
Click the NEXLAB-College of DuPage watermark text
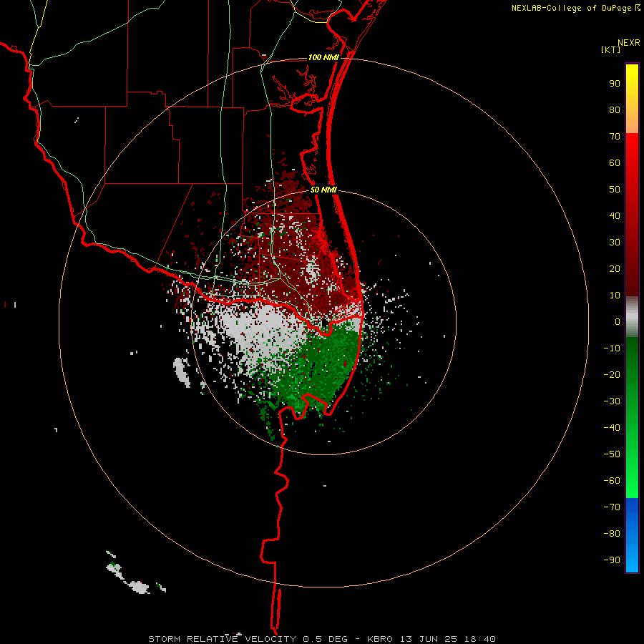(575, 8)
